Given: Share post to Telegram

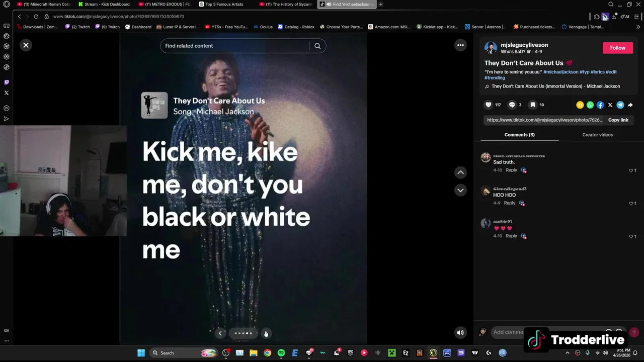Looking at the screenshot, I should coord(620,105).
